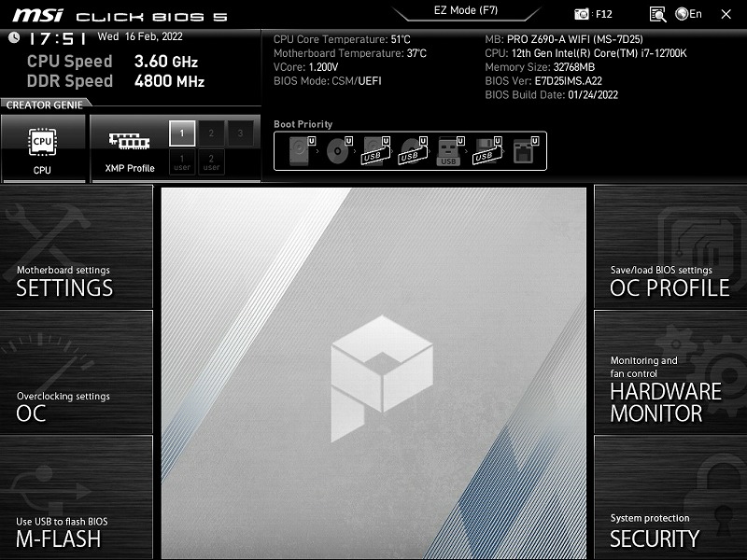The image size is (747, 560).
Task: Click BIOS Ver E7D25IMS.A22 text
Action: click(x=543, y=81)
